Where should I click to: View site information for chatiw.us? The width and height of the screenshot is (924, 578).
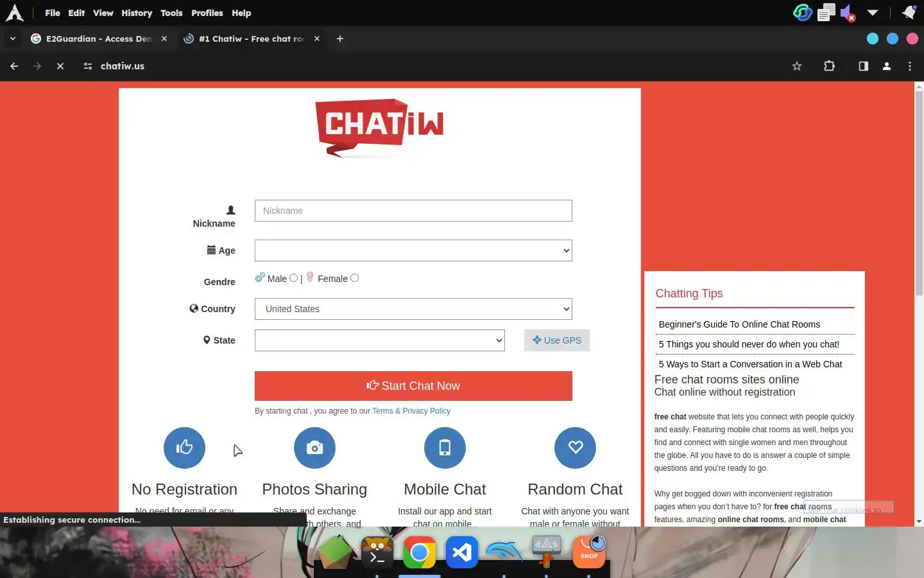[x=88, y=66]
